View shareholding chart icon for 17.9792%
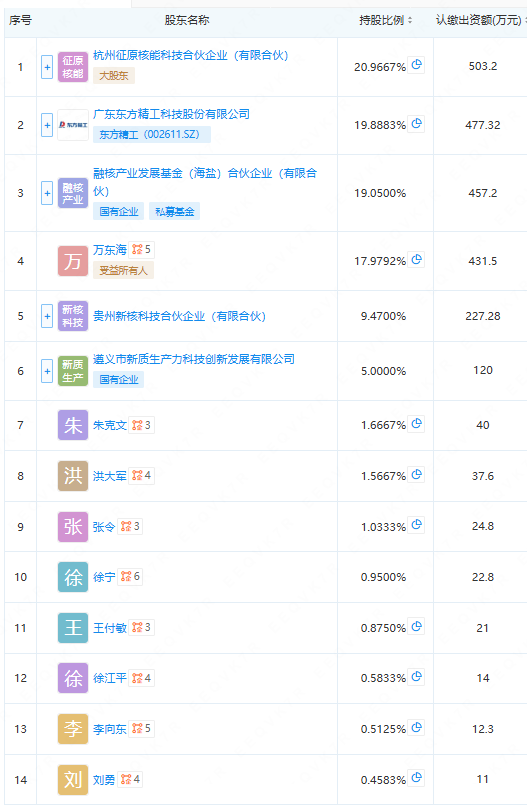Image resolution: width=527 pixels, height=810 pixels. click(x=416, y=260)
